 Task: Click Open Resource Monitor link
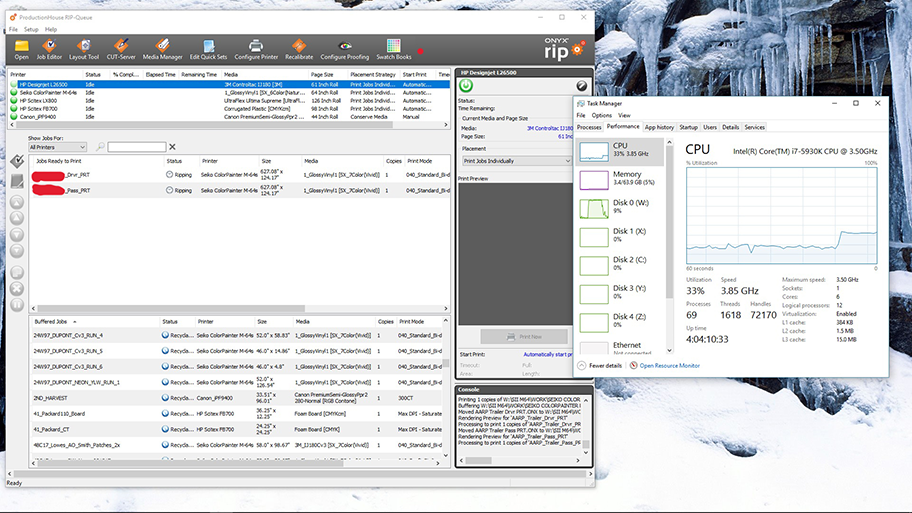point(669,366)
